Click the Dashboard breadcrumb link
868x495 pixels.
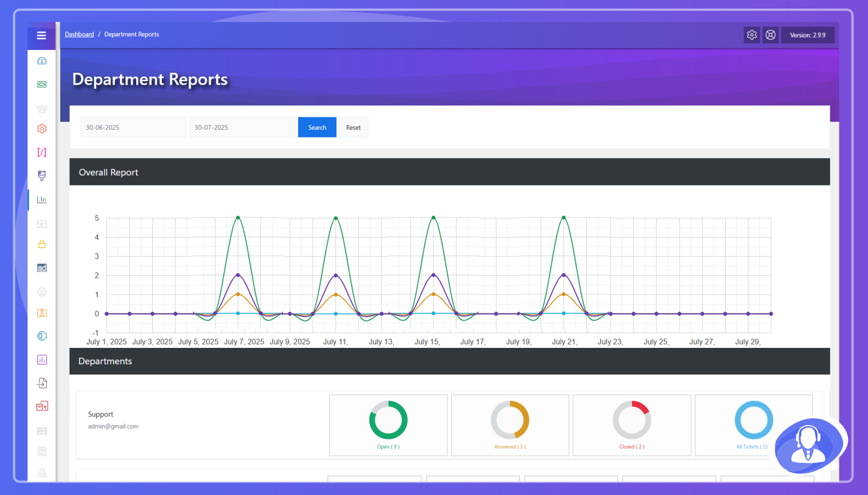79,34
